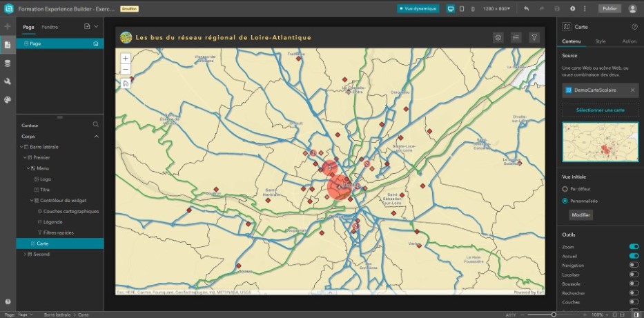
Task: Enable the Couches tool toggle
Action: (634, 302)
